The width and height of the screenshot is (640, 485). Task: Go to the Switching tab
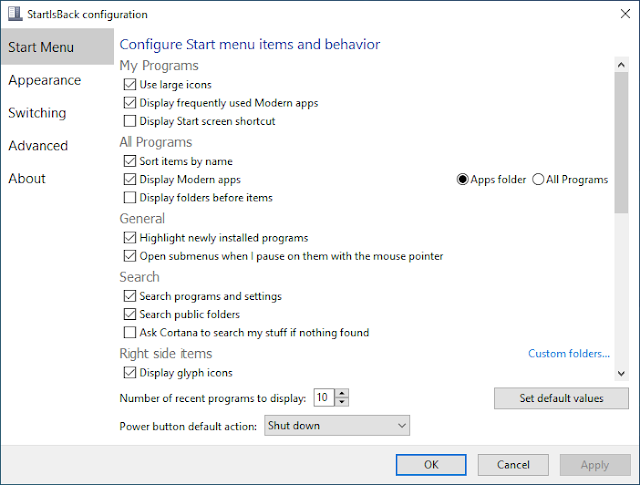click(x=37, y=113)
